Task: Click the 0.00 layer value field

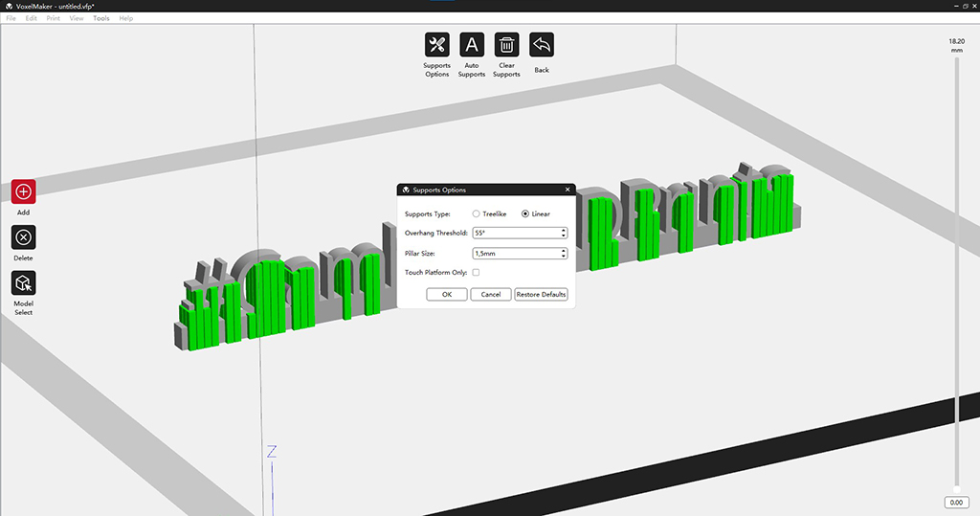Action: tap(955, 503)
